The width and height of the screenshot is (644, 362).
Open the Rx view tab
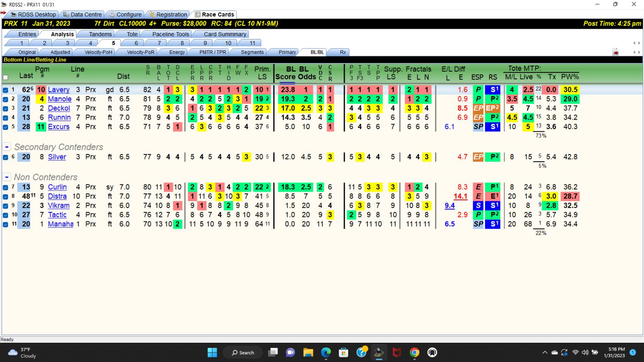pos(343,52)
